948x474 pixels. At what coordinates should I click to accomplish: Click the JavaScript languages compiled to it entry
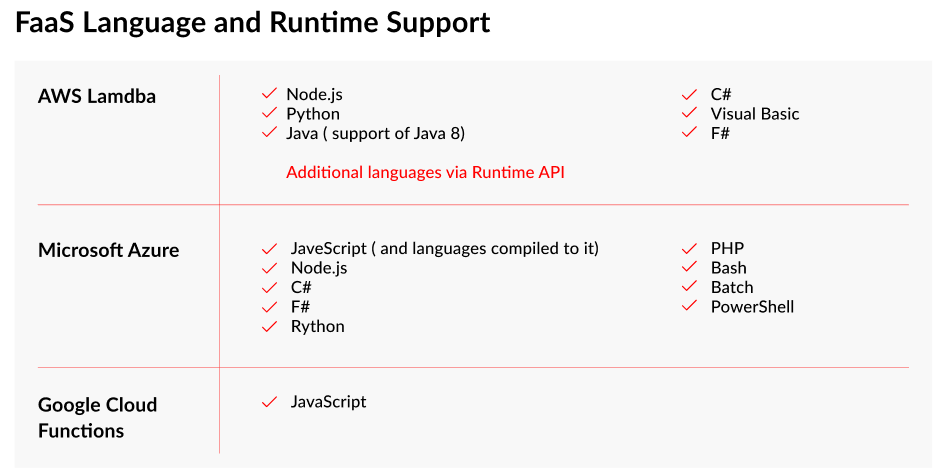pos(444,248)
